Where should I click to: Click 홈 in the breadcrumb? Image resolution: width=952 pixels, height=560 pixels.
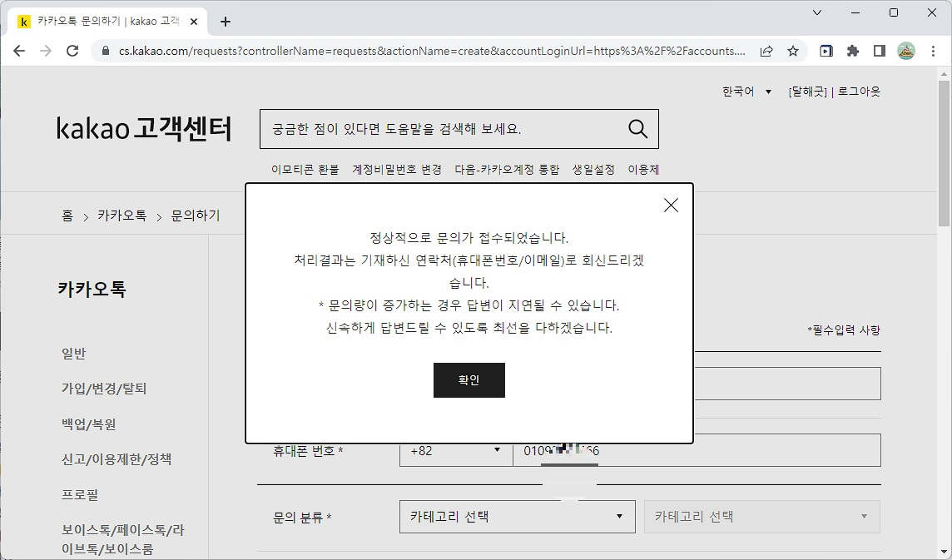pos(67,216)
